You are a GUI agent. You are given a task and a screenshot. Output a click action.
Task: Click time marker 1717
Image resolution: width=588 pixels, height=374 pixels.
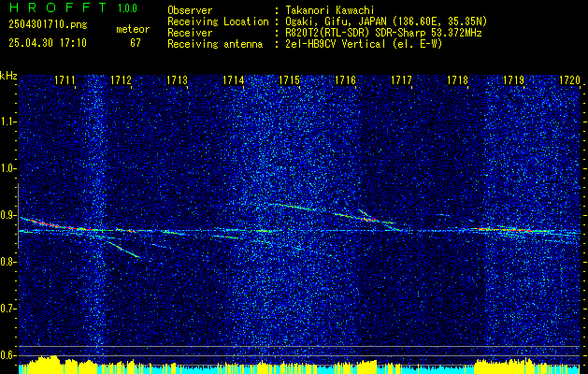pos(402,79)
